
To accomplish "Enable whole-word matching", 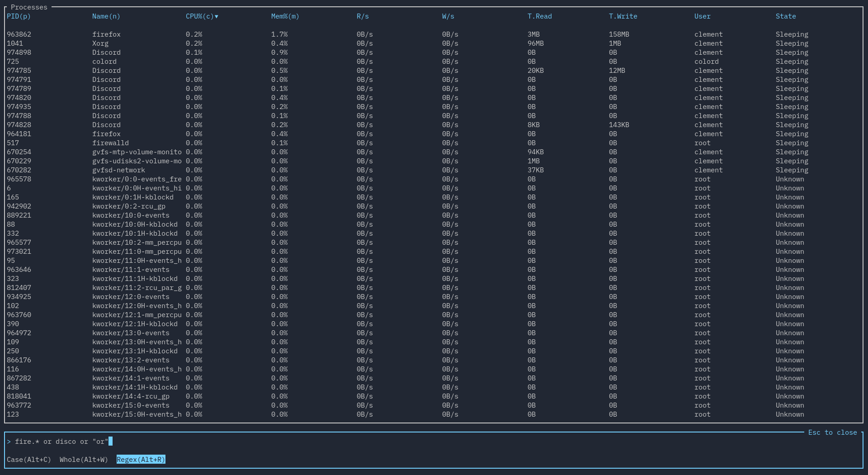I will [x=83, y=459].
